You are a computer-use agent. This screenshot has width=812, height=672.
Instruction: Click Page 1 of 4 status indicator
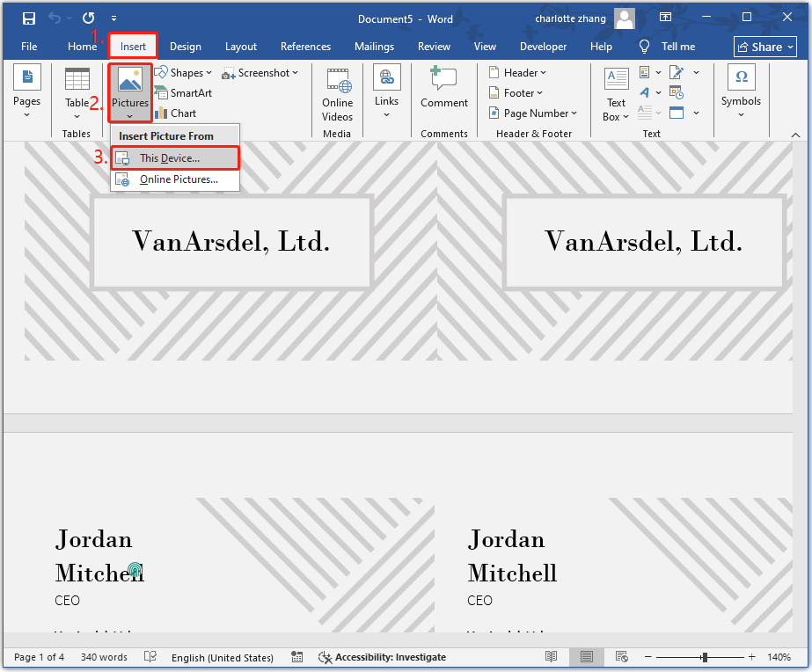pos(40,657)
